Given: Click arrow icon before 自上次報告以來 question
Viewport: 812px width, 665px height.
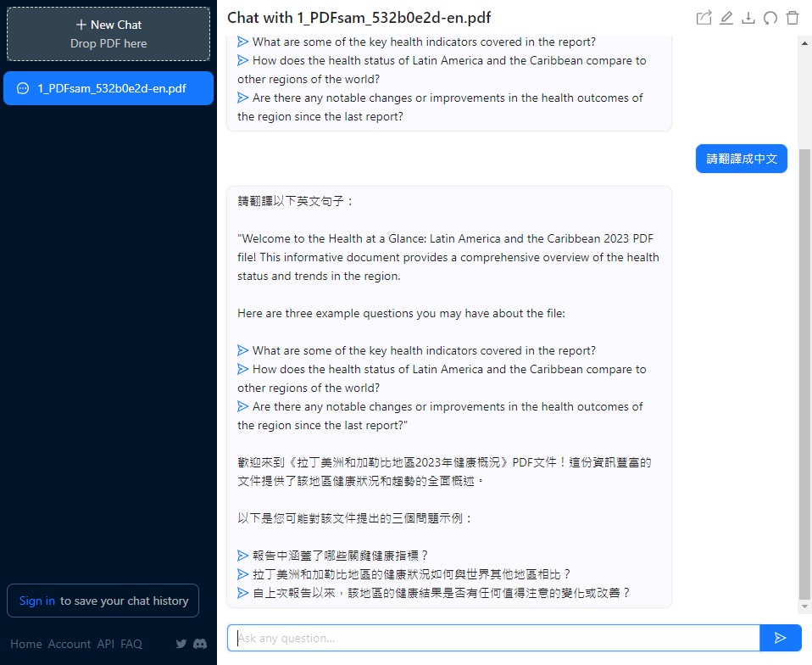Looking at the screenshot, I should pyautogui.click(x=243, y=593).
